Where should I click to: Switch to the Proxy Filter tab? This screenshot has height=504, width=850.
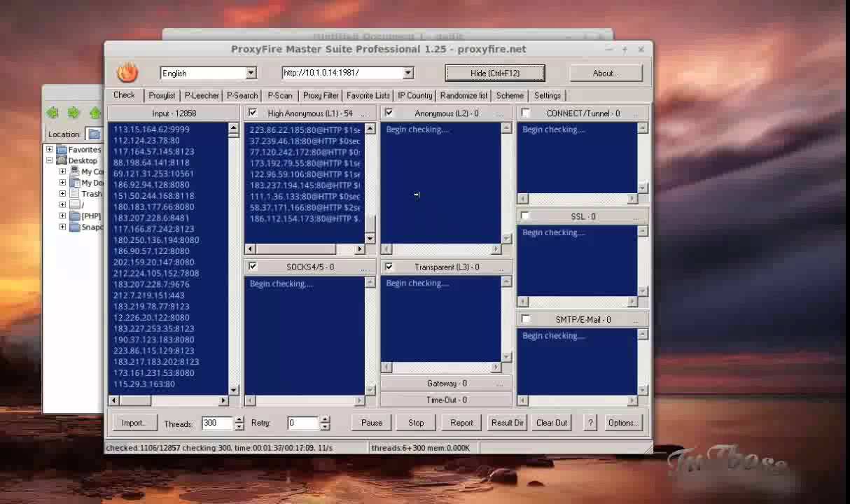pos(321,95)
